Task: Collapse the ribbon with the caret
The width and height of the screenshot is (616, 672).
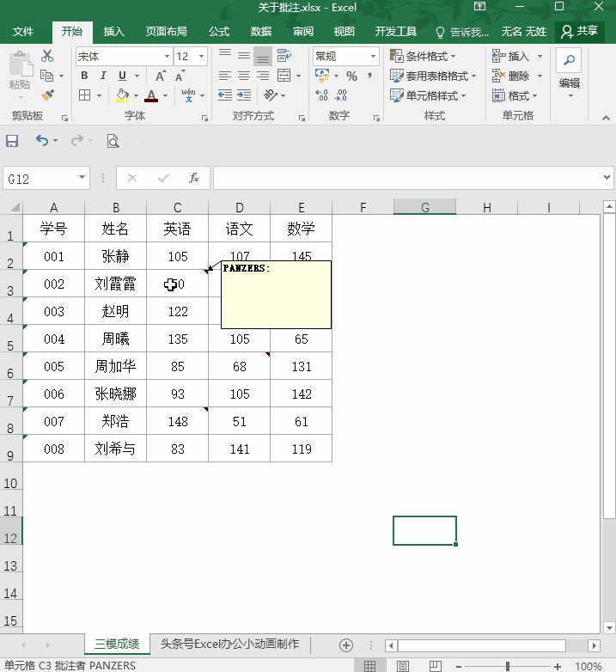Action: pos(606,118)
